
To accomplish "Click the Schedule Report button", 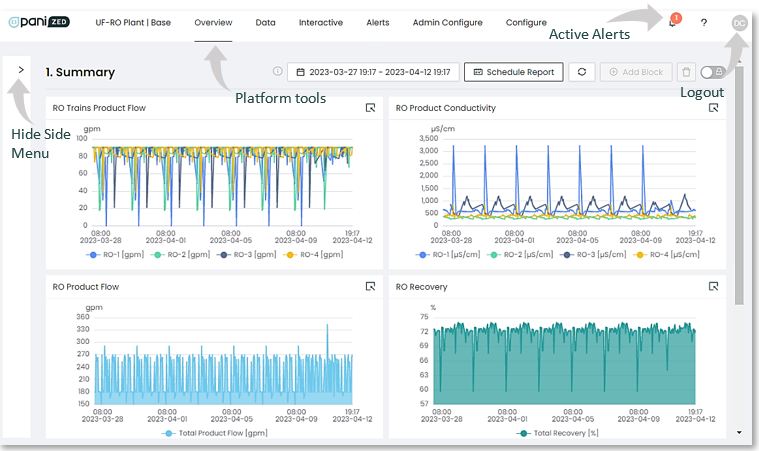I will tap(514, 72).
